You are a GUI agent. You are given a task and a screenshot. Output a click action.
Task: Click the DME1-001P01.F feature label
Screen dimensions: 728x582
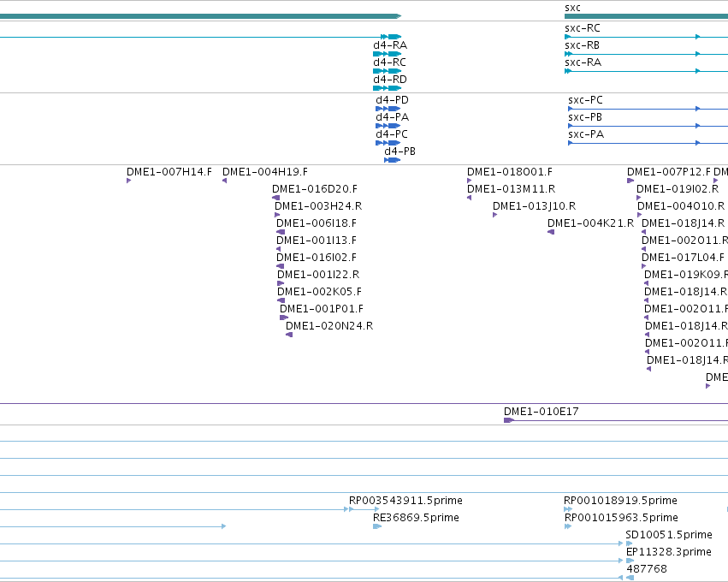(322, 310)
